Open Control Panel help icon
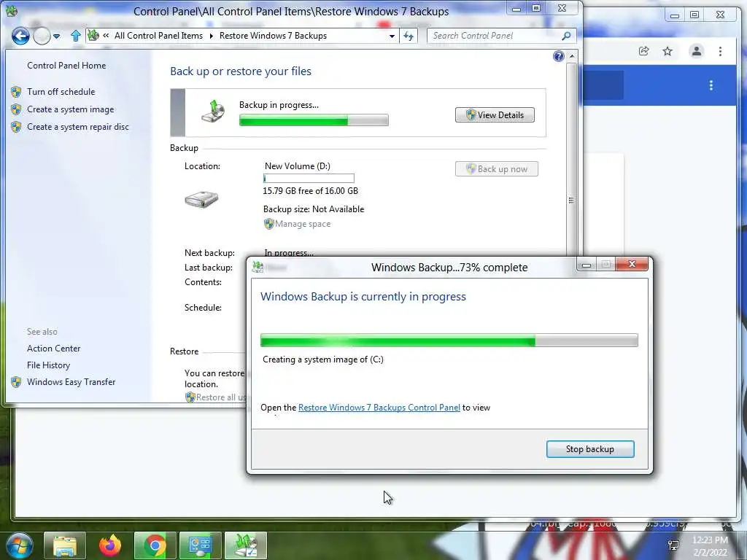The width and height of the screenshot is (747, 560). click(x=558, y=57)
